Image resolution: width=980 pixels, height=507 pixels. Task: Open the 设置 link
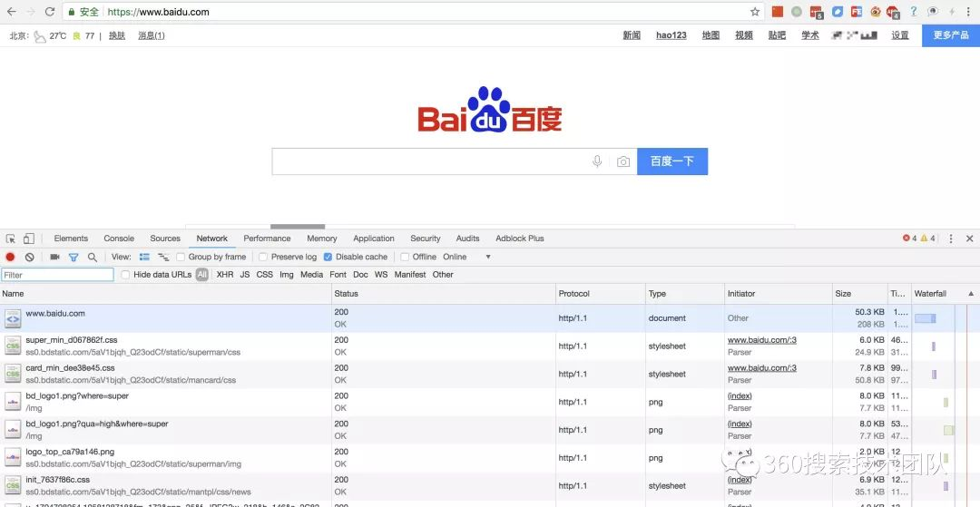900,35
